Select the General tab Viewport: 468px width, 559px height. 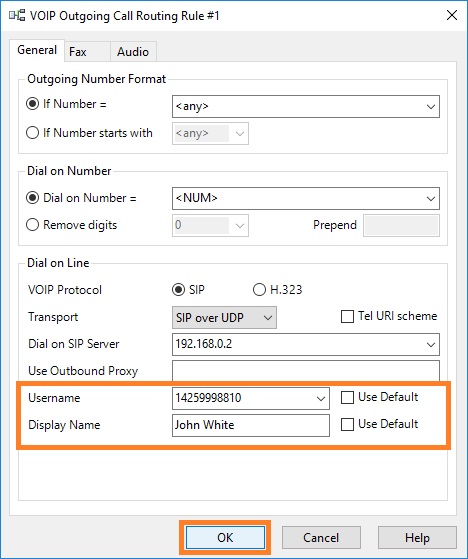pos(37,50)
